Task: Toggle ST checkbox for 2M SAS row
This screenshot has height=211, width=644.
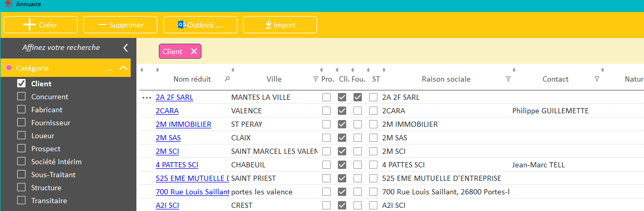Action: [373, 138]
